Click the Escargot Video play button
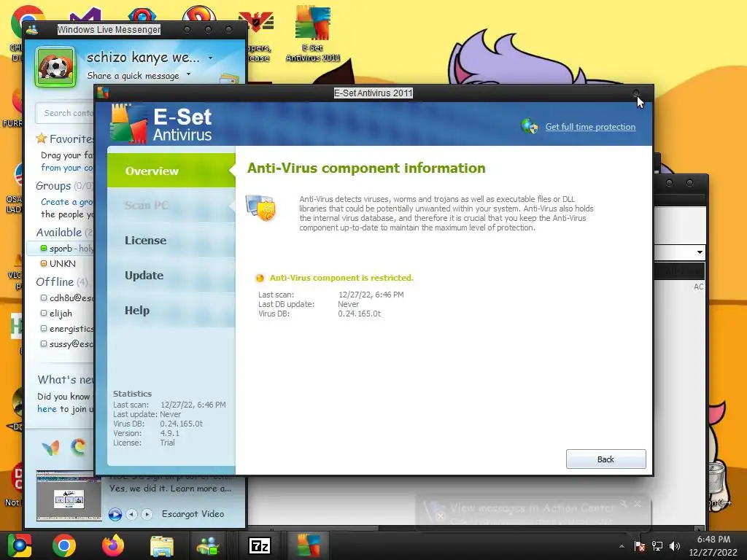This screenshot has width=747, height=560. (x=115, y=514)
